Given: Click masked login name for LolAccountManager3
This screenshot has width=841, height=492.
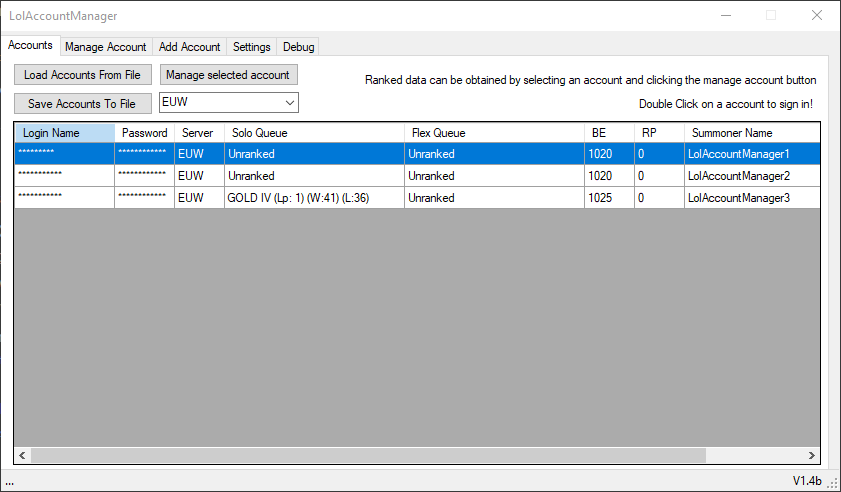Looking at the screenshot, I should pyautogui.click(x=65, y=198).
